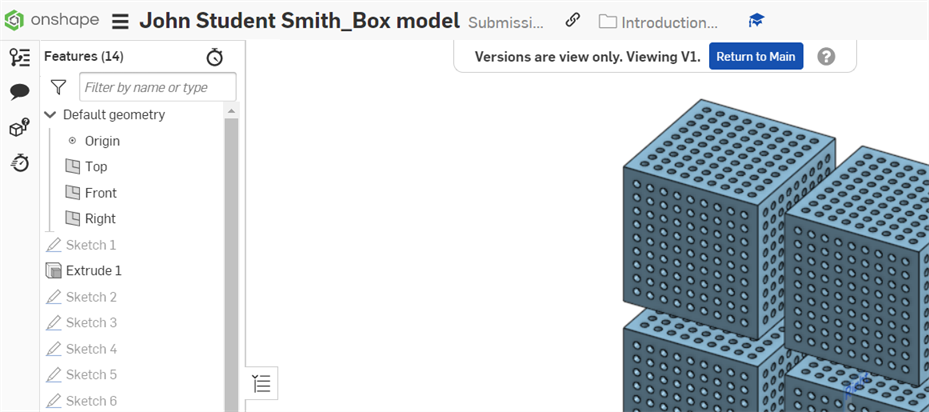This screenshot has width=929, height=412.
Task: Open the hamburger main menu
Action: coord(120,22)
